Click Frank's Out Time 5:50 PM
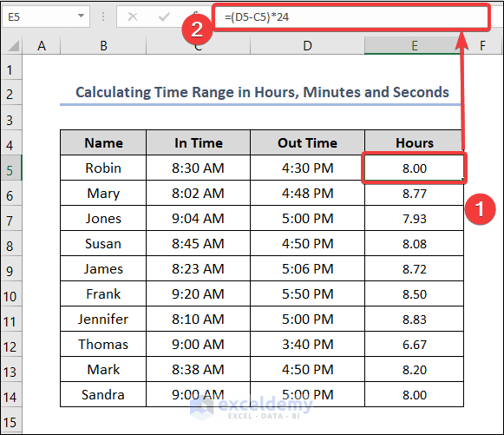The width and height of the screenshot is (504, 435). pos(307,293)
